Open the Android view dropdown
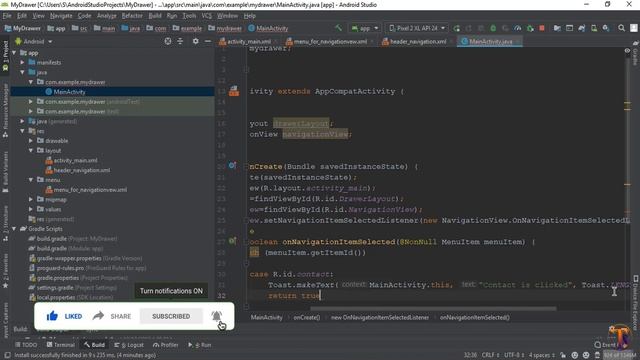The image size is (640, 360). tap(34, 41)
